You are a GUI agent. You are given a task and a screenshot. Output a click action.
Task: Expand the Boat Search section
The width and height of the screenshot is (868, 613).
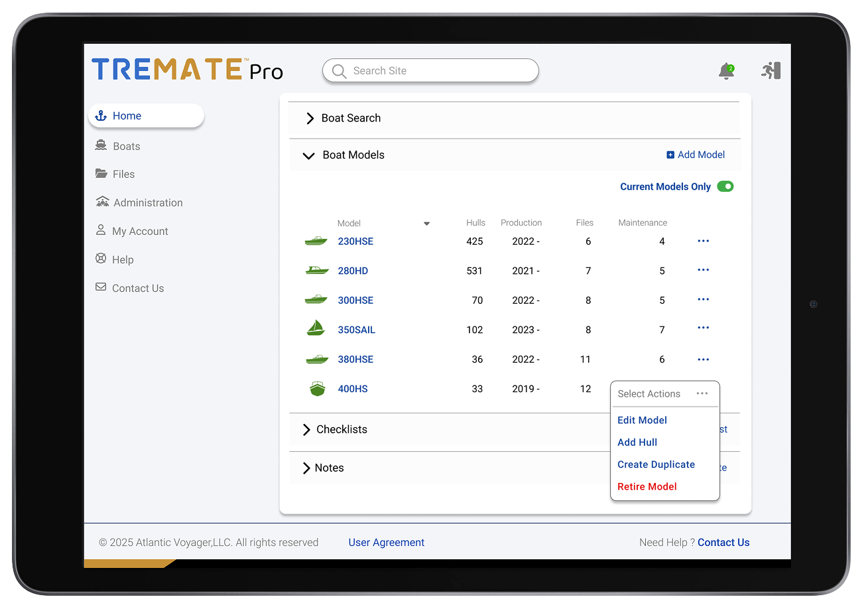(310, 118)
